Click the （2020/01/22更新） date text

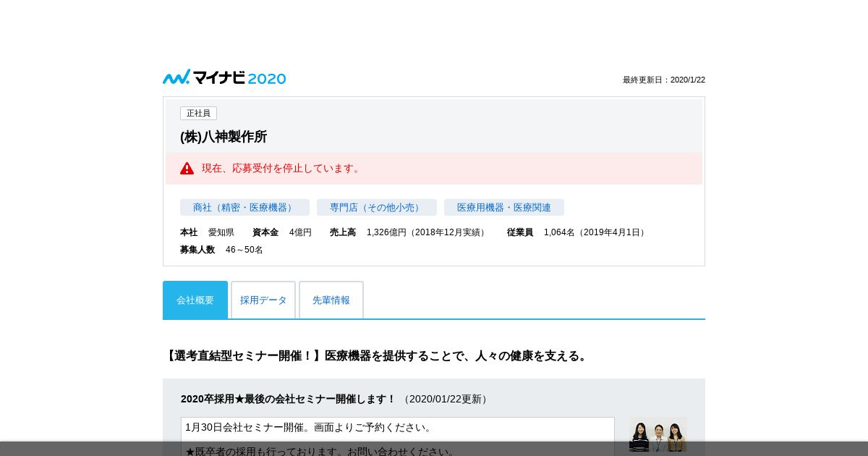point(446,399)
